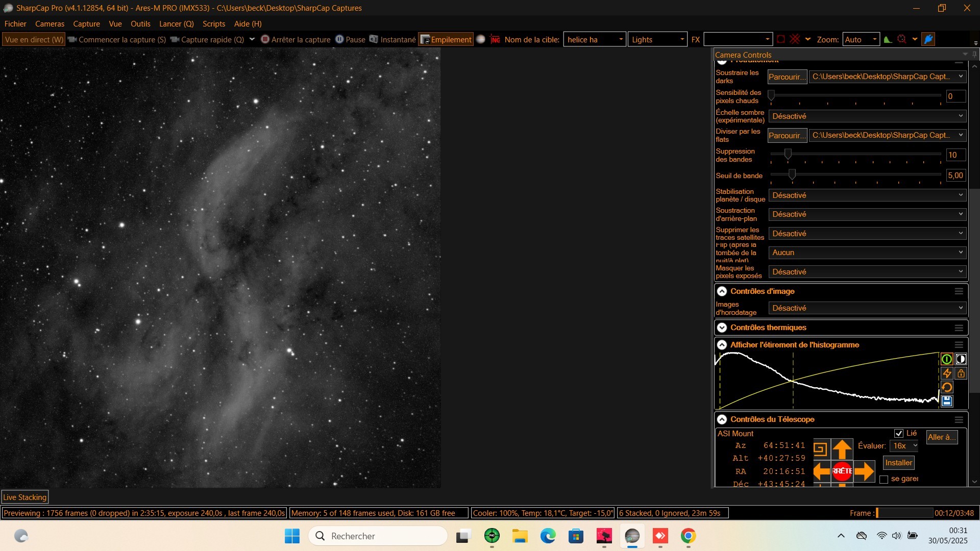Click the telescope spiral search icon
Viewport: 980px width, 551px height.
click(820, 449)
